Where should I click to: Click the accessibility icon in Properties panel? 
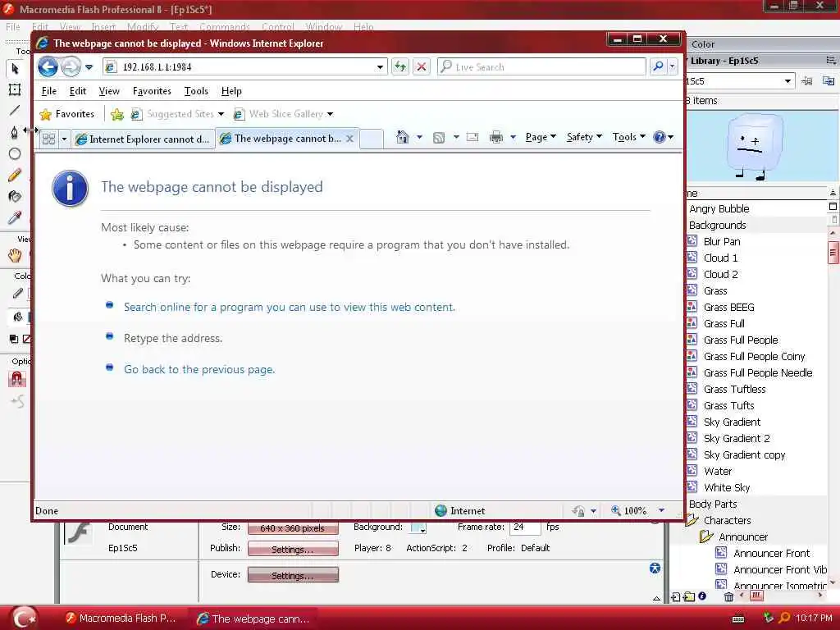655,568
